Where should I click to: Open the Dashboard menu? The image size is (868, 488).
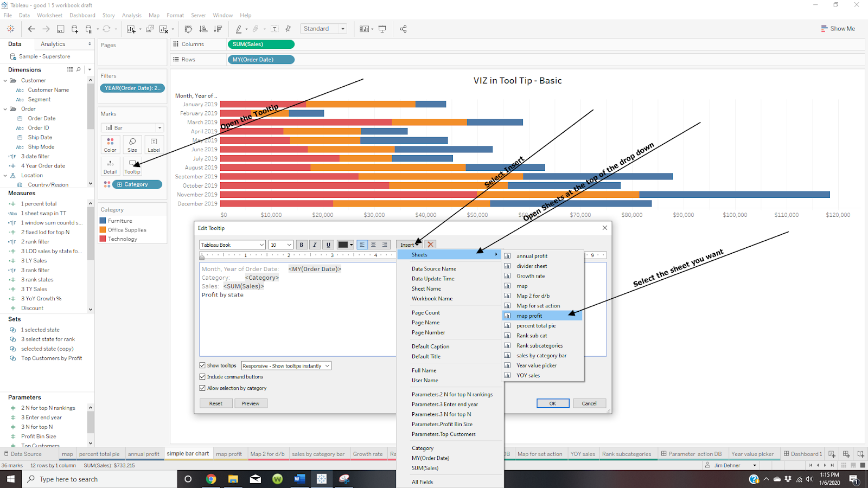[82, 15]
